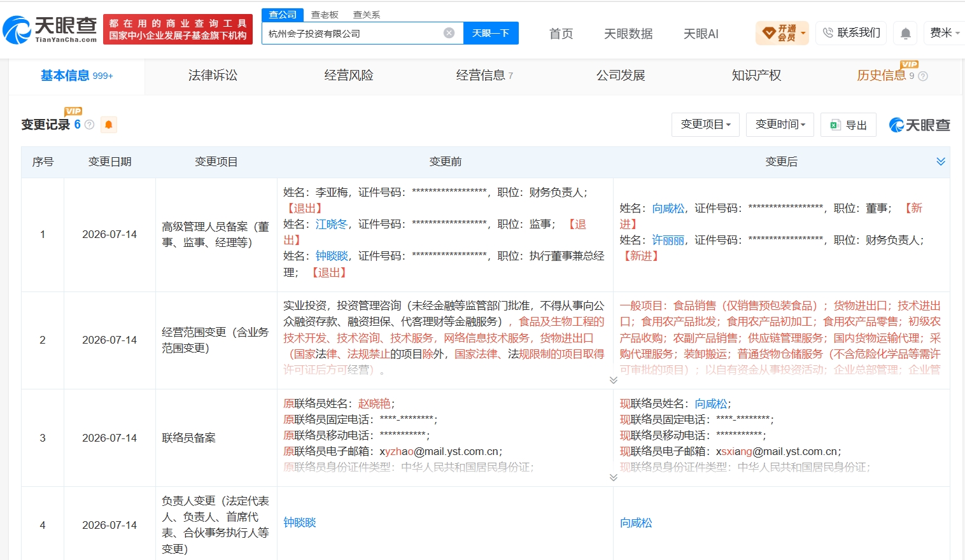Click the help icon beside 历史信息

(923, 76)
